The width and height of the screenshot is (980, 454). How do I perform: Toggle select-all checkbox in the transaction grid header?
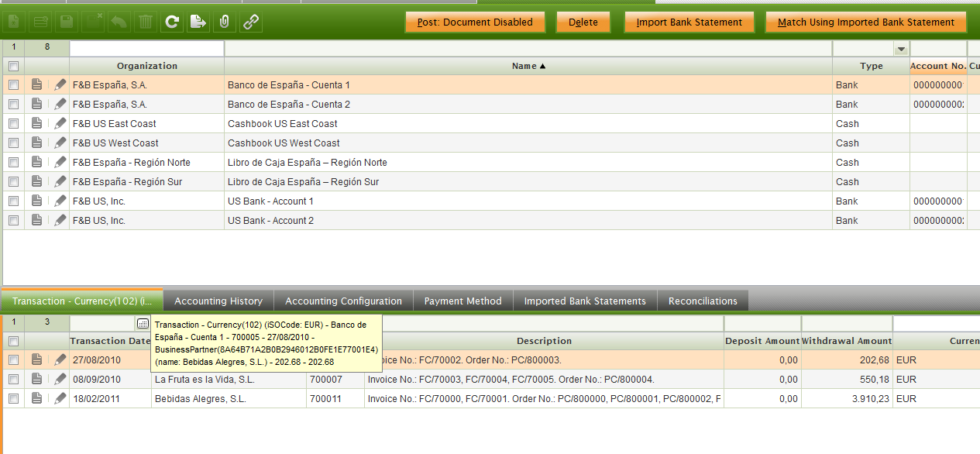[x=13, y=341]
